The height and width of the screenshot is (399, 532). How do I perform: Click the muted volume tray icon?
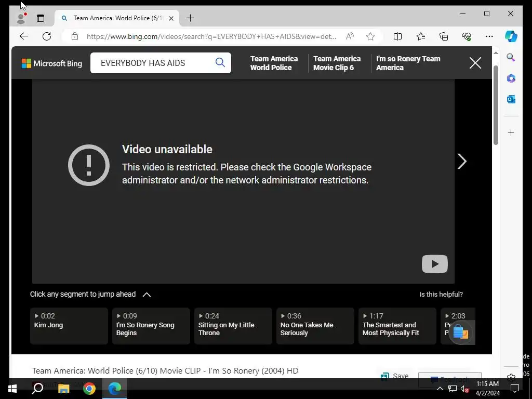(465, 389)
